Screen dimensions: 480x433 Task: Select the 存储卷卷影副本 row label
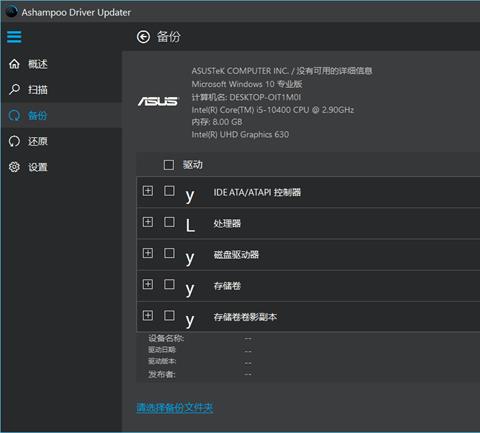(x=245, y=317)
